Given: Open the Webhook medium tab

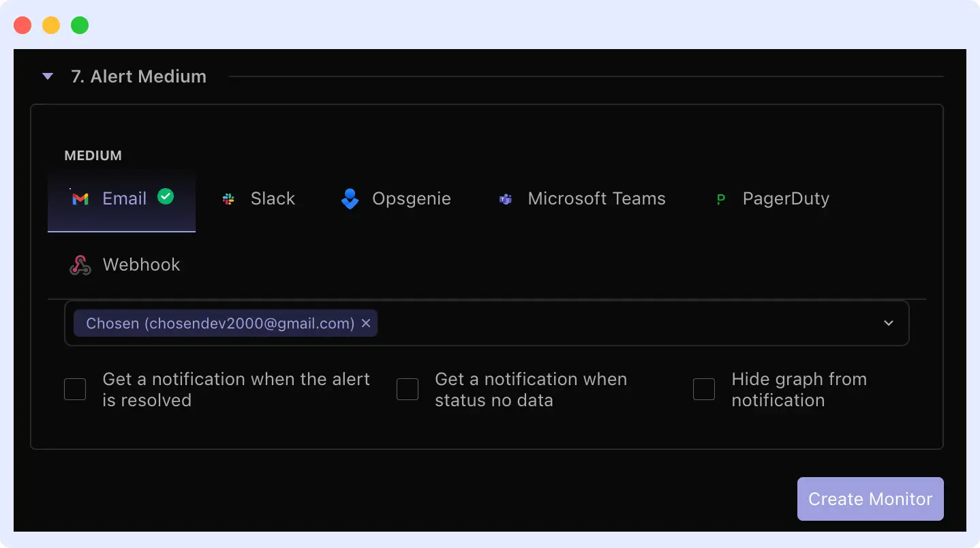Looking at the screenshot, I should click(123, 264).
